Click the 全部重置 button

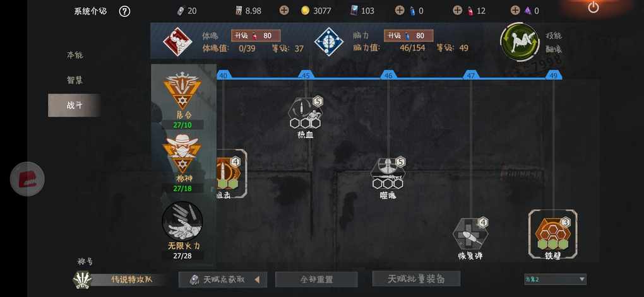316,279
